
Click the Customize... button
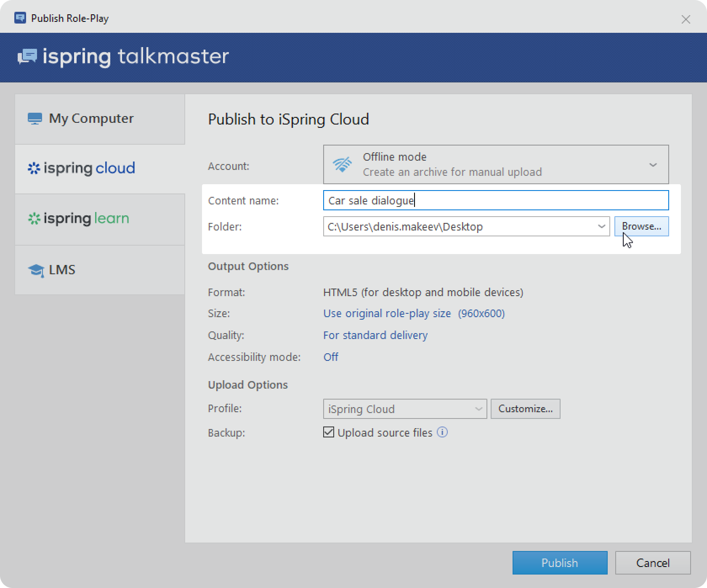point(525,409)
